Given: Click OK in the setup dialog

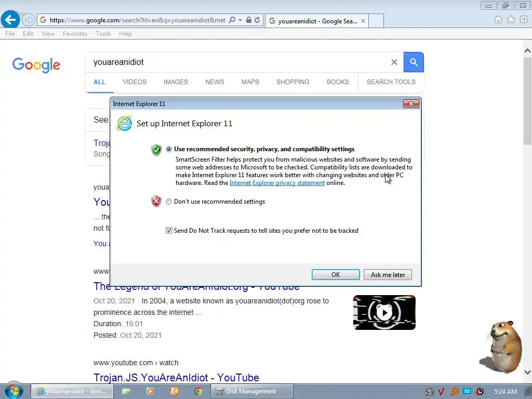Looking at the screenshot, I should tap(336, 274).
